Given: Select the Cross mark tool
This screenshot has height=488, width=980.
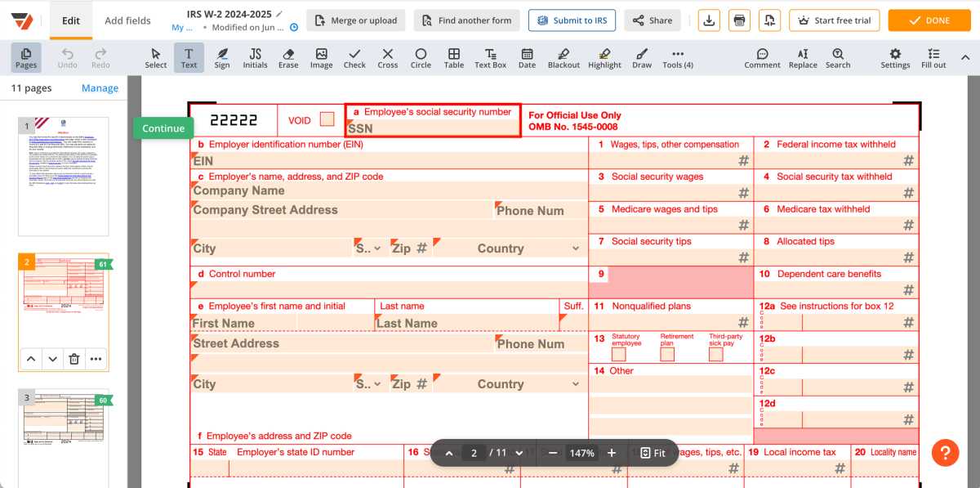Looking at the screenshot, I should coord(388,57).
